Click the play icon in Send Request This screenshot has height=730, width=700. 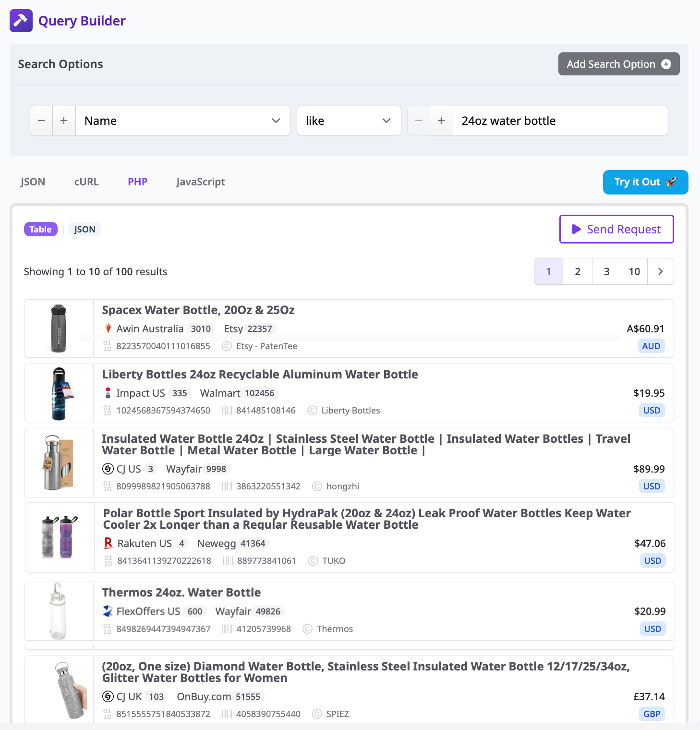[577, 229]
